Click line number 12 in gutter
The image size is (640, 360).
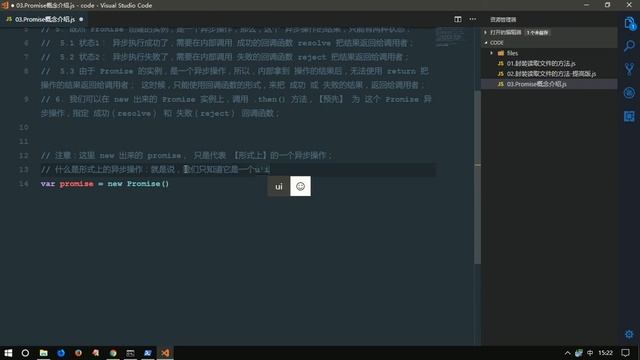(x=24, y=156)
